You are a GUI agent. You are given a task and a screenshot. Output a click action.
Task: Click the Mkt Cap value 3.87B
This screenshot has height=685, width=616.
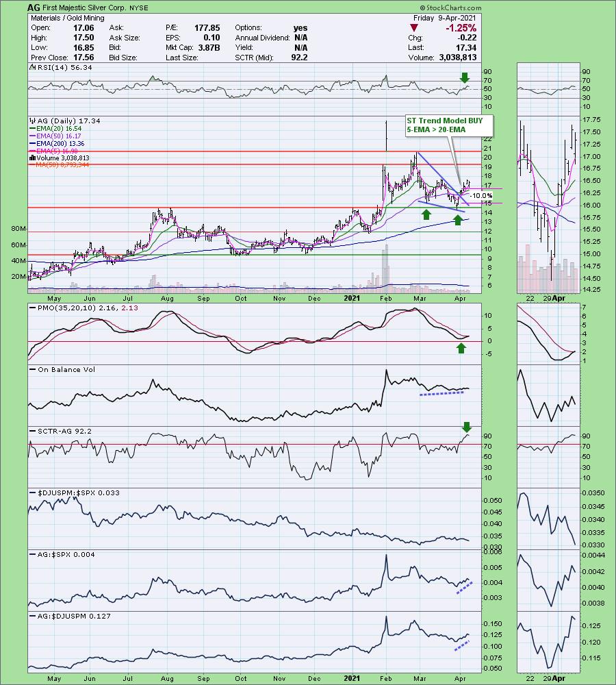(x=209, y=48)
